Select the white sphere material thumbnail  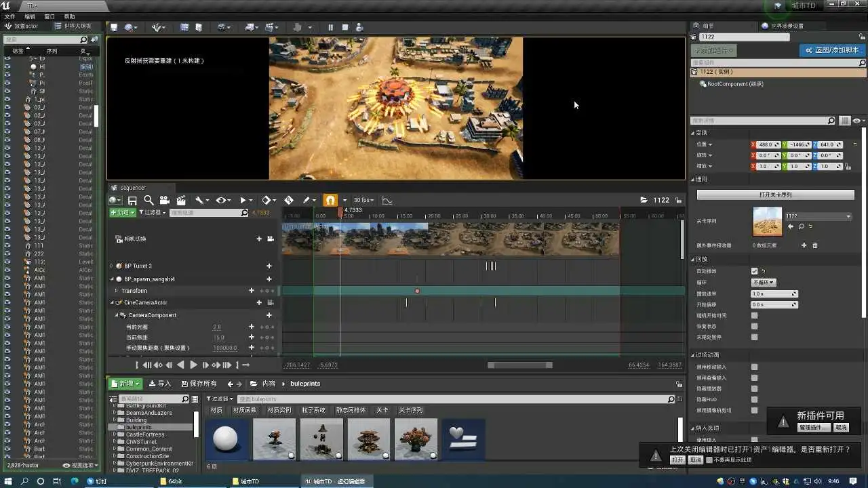pyautogui.click(x=226, y=439)
